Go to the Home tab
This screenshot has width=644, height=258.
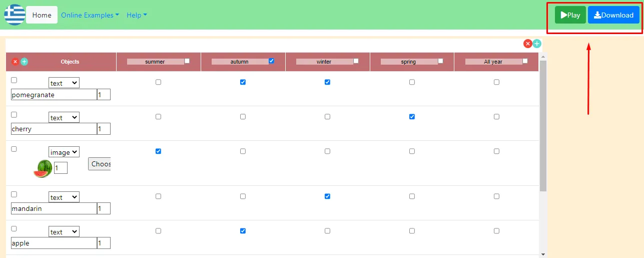coord(42,15)
